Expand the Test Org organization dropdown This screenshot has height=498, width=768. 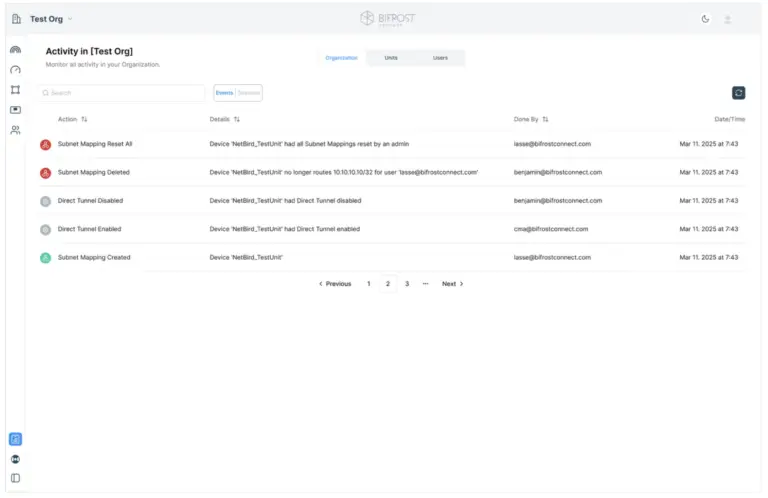point(51,19)
